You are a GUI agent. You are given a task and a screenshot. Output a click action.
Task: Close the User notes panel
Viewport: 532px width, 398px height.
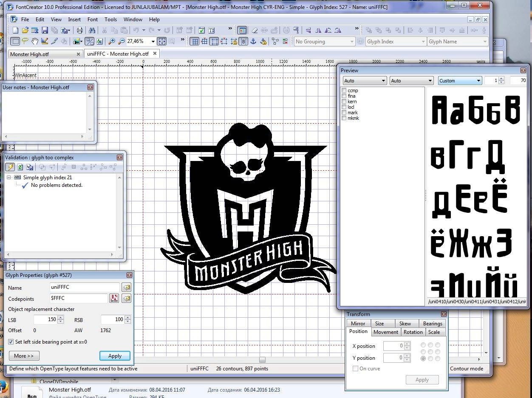90,87
